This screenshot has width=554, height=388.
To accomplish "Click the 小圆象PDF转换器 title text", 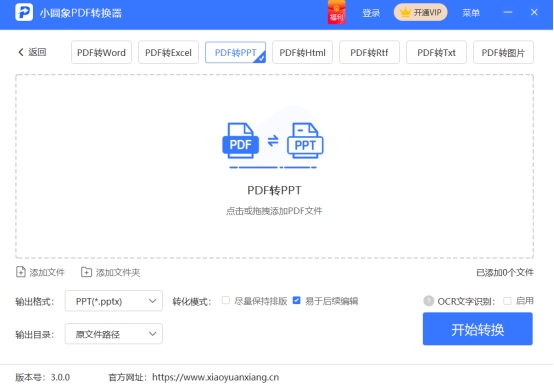I will pos(81,13).
